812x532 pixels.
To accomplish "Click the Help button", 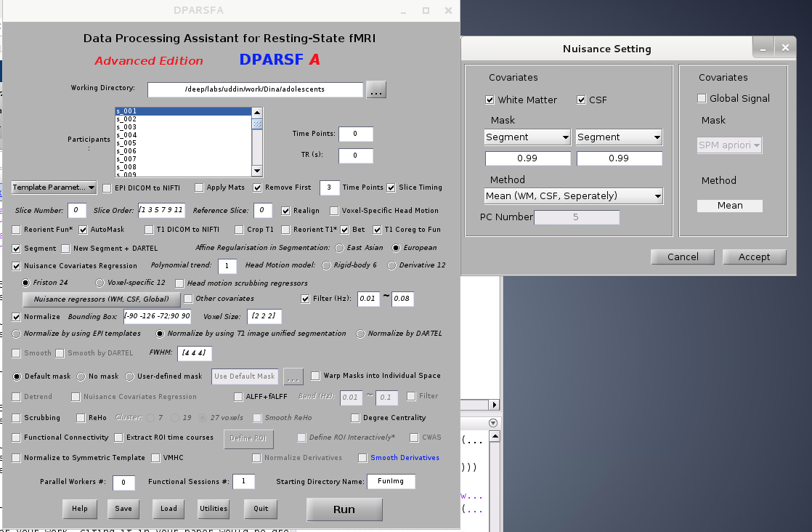I will (80, 509).
